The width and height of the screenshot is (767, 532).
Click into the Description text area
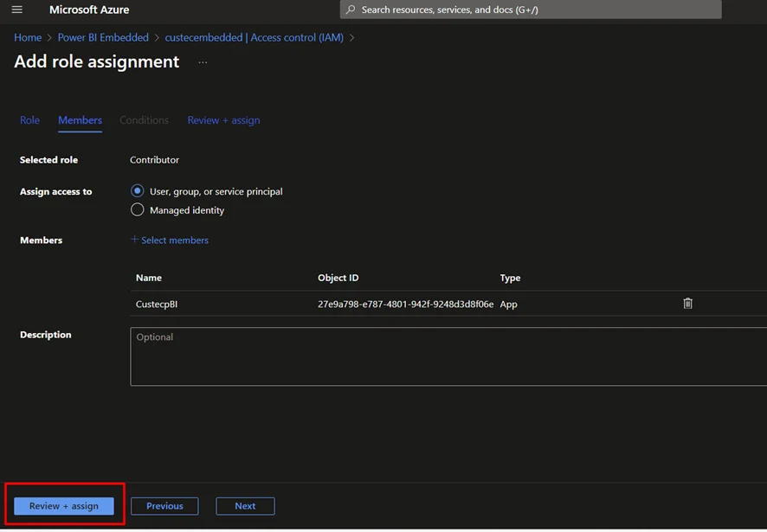pos(448,356)
